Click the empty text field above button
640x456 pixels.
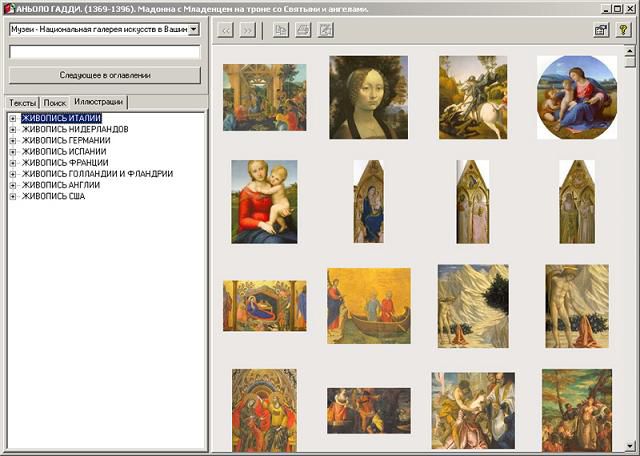104,51
